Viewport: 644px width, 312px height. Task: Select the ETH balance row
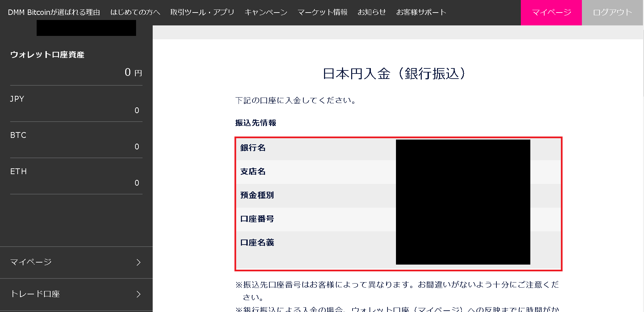point(76,176)
